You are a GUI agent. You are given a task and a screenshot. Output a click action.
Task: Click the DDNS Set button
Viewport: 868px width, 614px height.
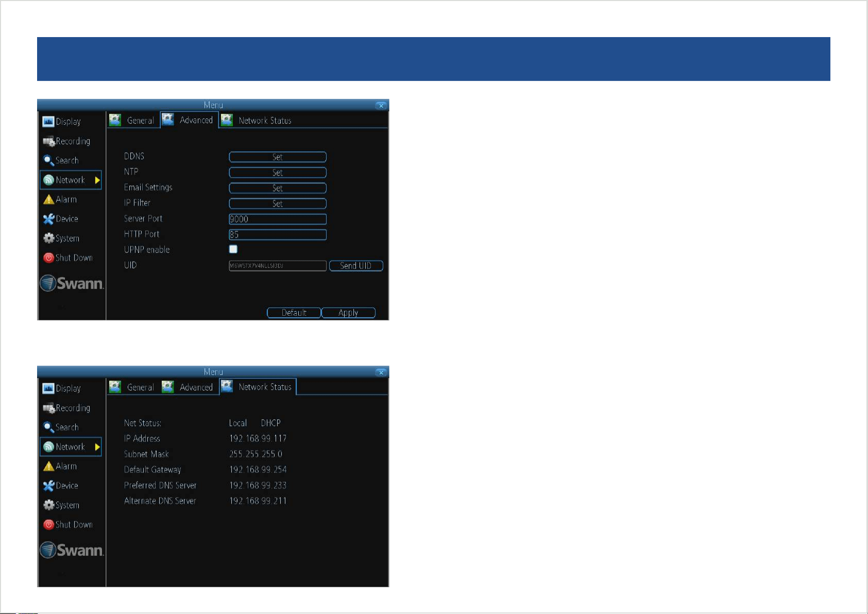point(278,157)
